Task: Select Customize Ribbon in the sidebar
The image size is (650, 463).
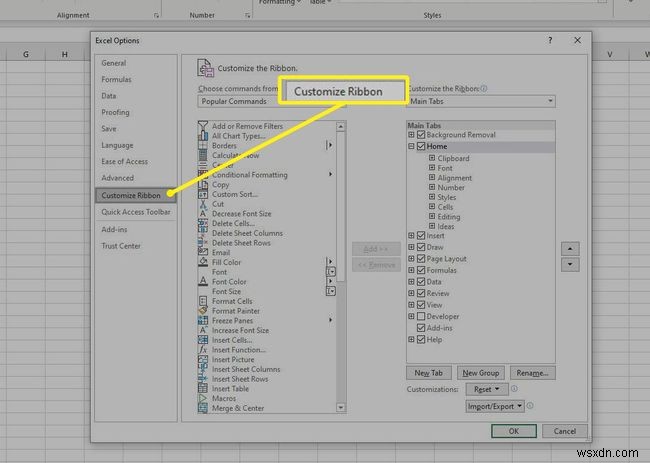Action: 136,195
